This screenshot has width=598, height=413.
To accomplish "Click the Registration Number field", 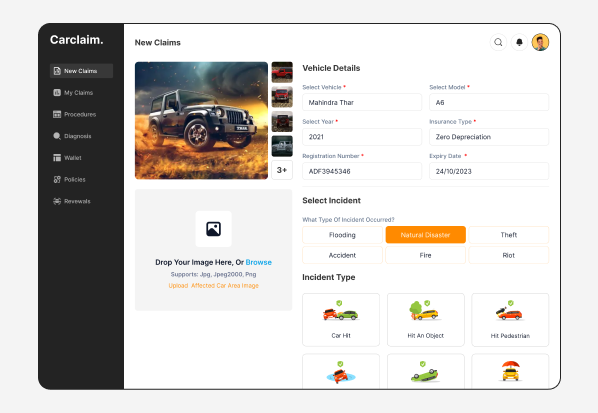I will [362, 171].
